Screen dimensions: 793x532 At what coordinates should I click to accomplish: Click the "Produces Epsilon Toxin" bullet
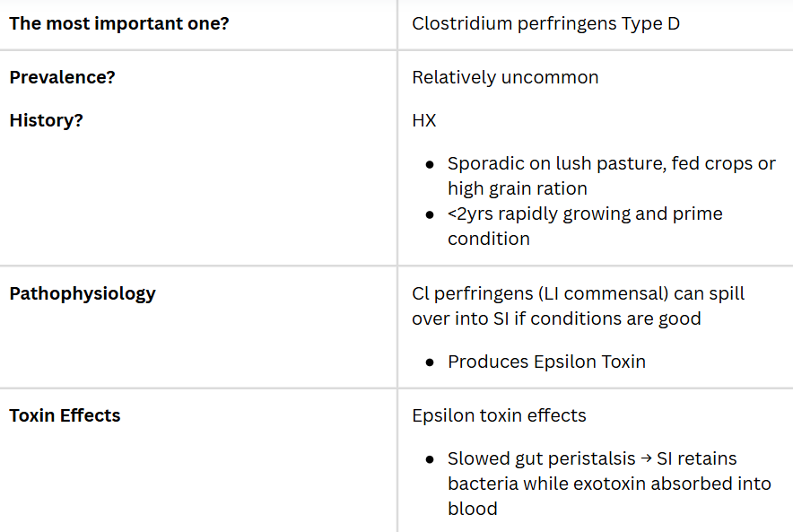[546, 362]
